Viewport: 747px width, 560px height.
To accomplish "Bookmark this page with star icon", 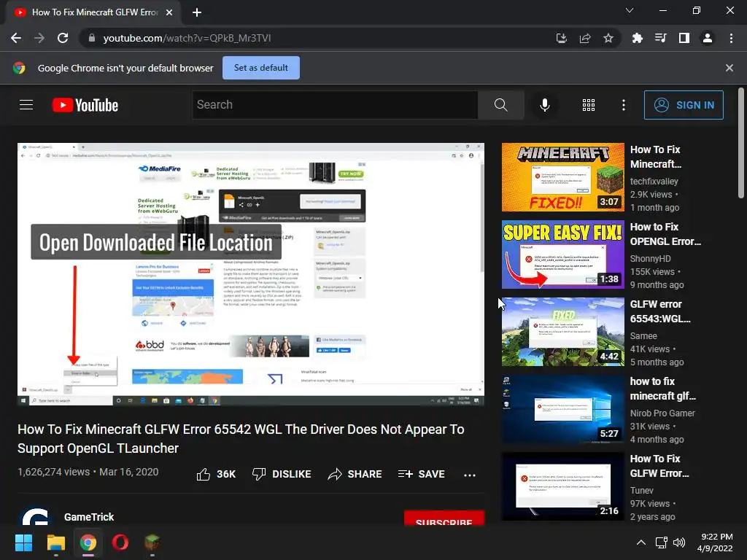I will 608,38.
